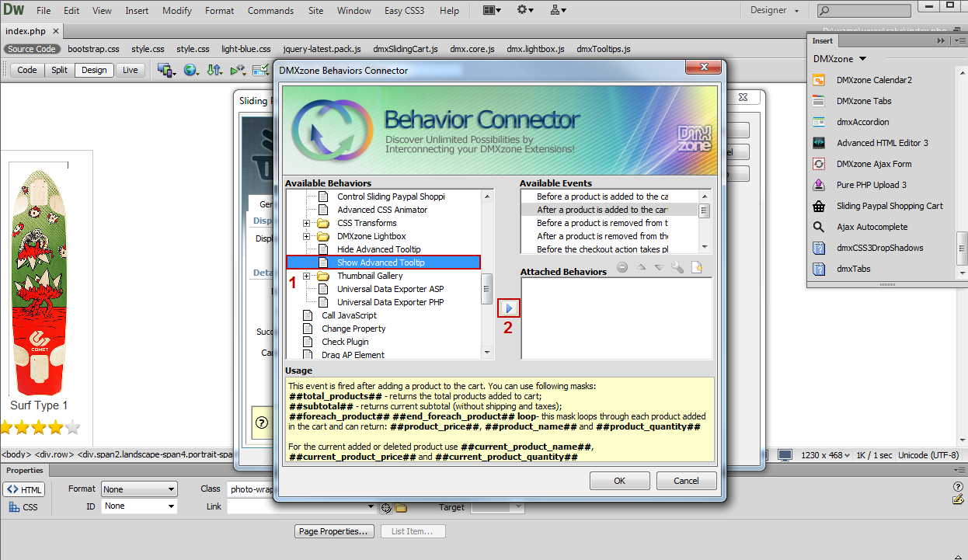Click the Check browser compatibility icon
The height and width of the screenshot is (560, 968).
260,70
